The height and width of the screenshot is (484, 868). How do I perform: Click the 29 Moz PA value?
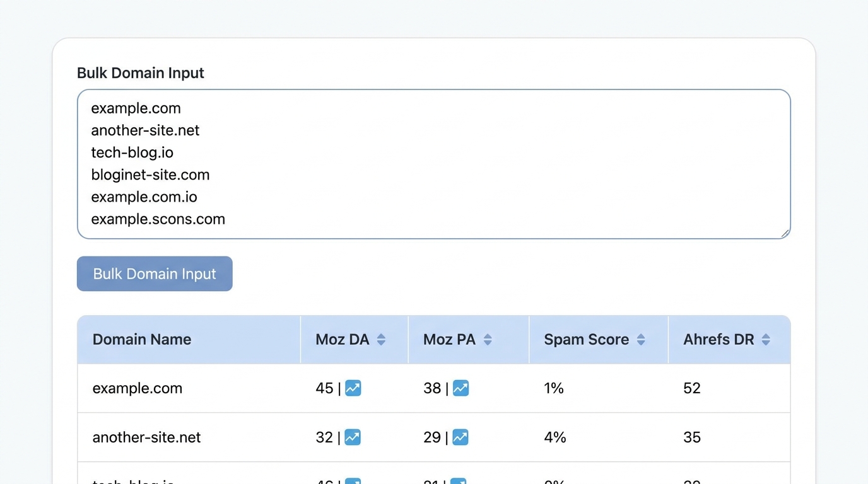432,437
